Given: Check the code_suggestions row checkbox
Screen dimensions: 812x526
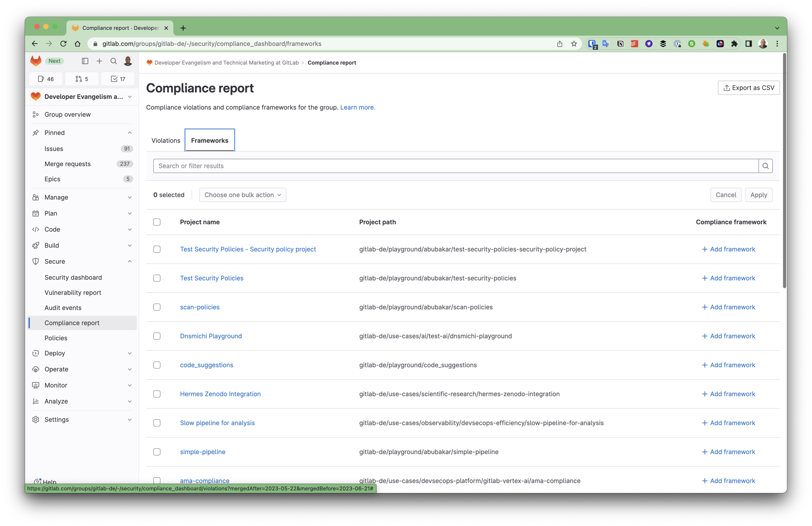Looking at the screenshot, I should coord(157,365).
